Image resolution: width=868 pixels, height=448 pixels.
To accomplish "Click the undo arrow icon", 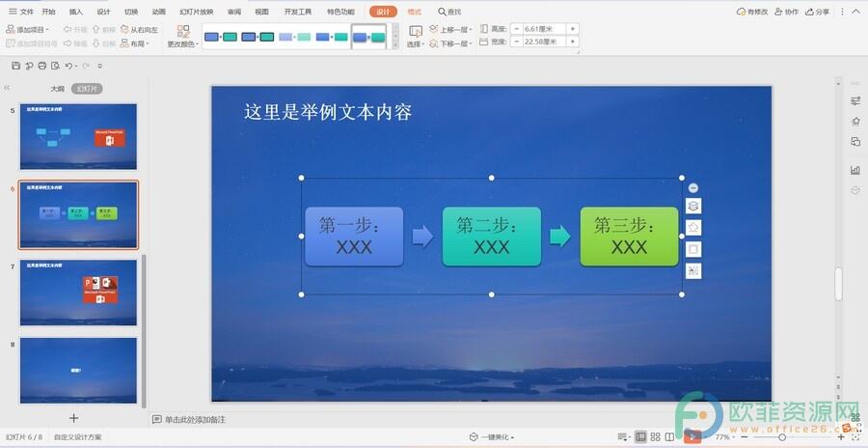I will 68,66.
